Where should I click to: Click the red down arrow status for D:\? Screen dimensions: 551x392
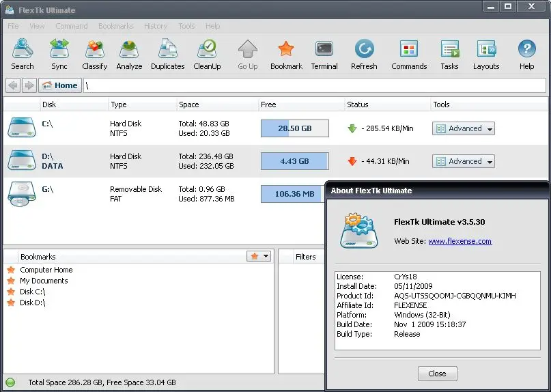pyautogui.click(x=352, y=161)
